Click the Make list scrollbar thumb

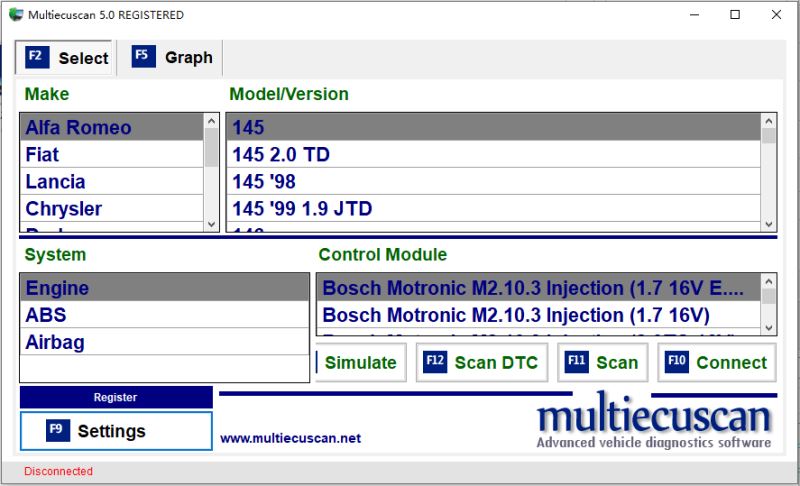click(211, 147)
